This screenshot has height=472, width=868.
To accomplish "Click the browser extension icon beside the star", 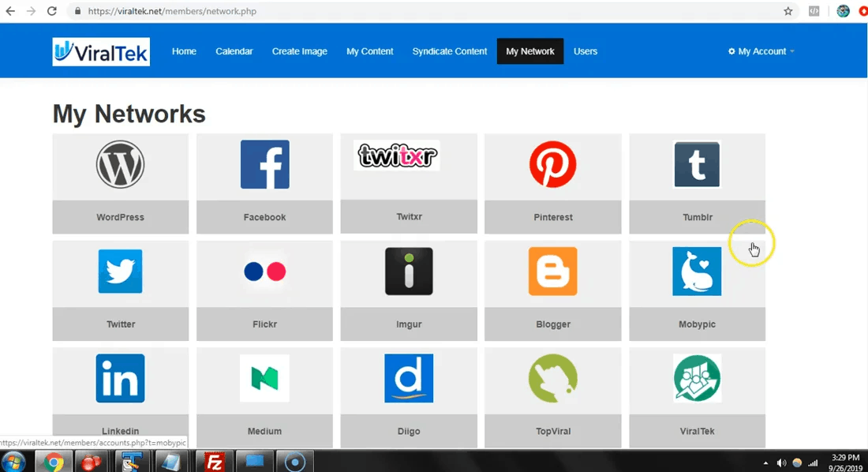I will 814,11.
